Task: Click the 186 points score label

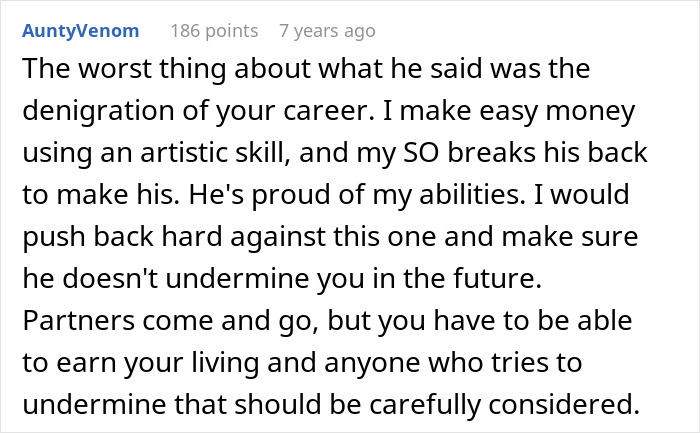Action: coord(214,31)
